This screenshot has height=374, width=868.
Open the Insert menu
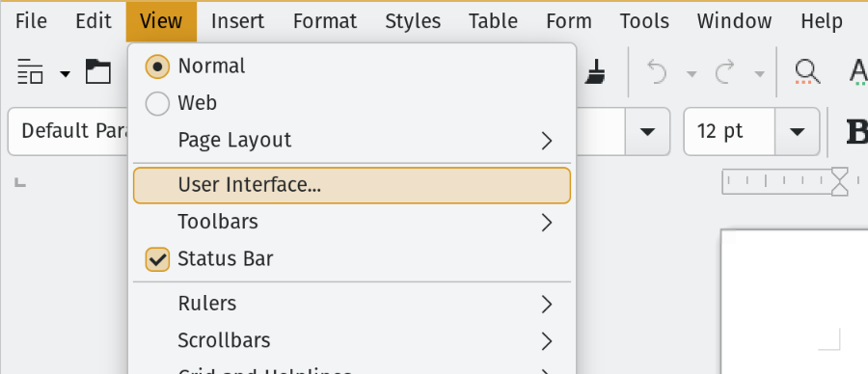237,21
